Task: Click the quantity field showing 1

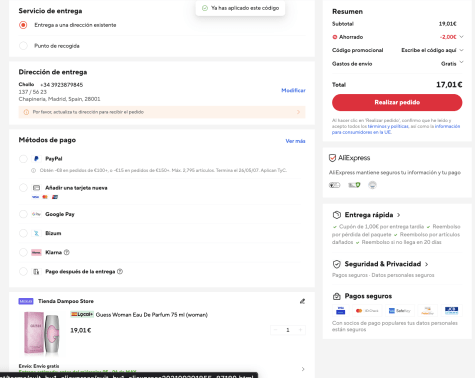Action: (x=288, y=330)
